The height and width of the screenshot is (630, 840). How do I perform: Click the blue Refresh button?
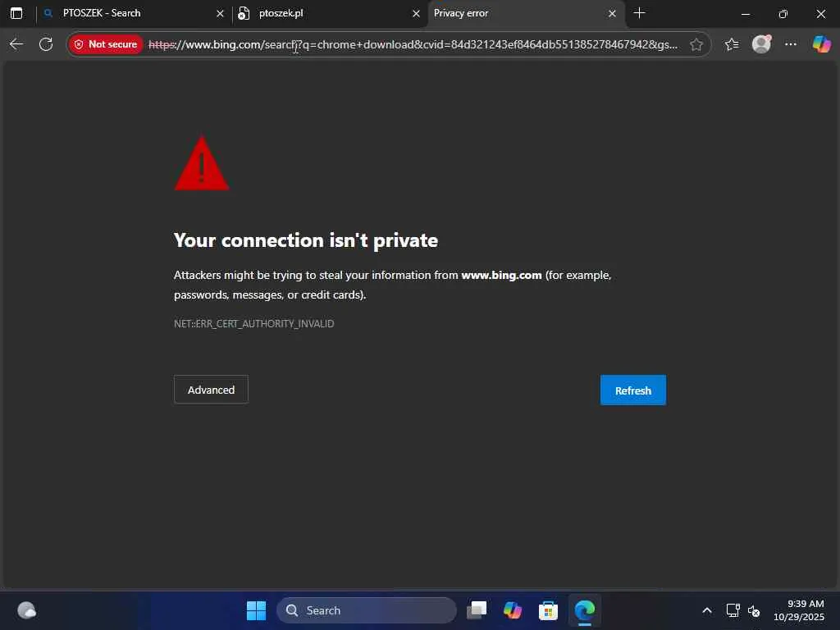[x=633, y=390]
